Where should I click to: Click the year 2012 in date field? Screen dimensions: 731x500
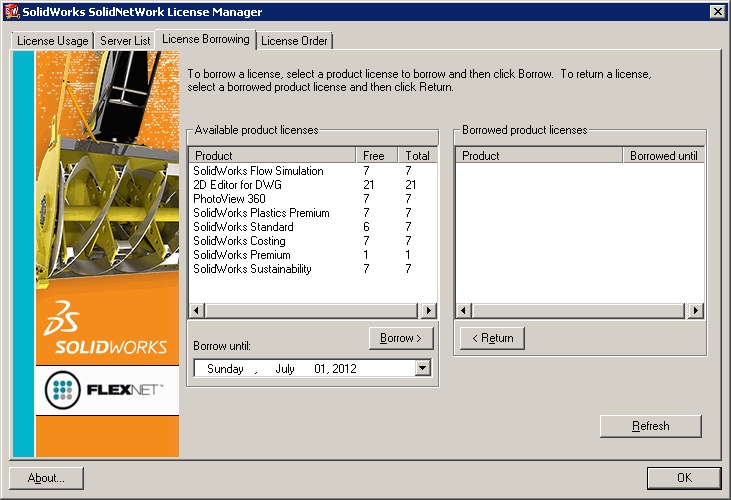(345, 369)
